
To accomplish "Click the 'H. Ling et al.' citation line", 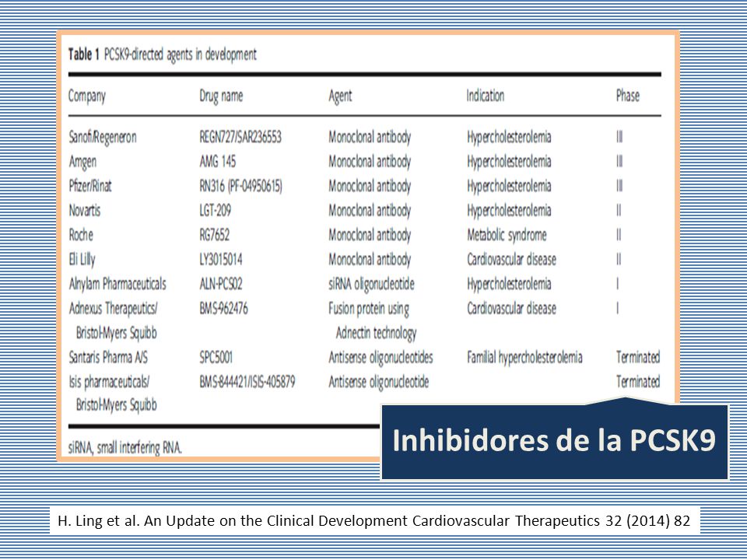I will [374, 520].
